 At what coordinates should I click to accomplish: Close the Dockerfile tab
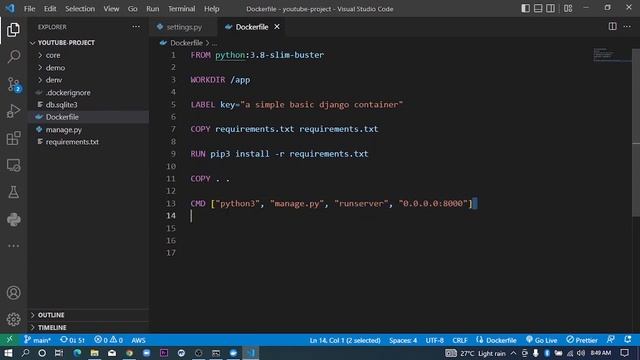point(277,27)
